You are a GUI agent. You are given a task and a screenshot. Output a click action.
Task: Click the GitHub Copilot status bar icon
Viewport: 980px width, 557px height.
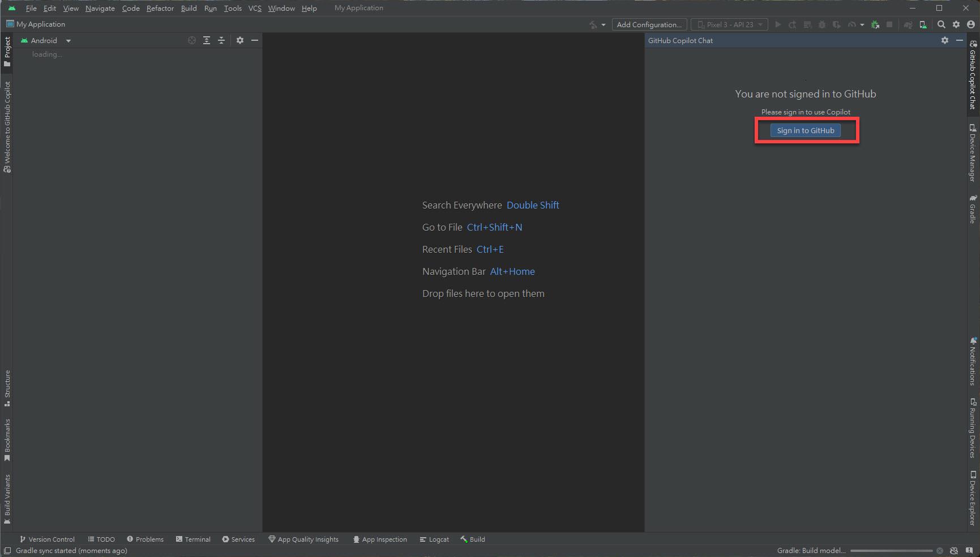tap(954, 551)
